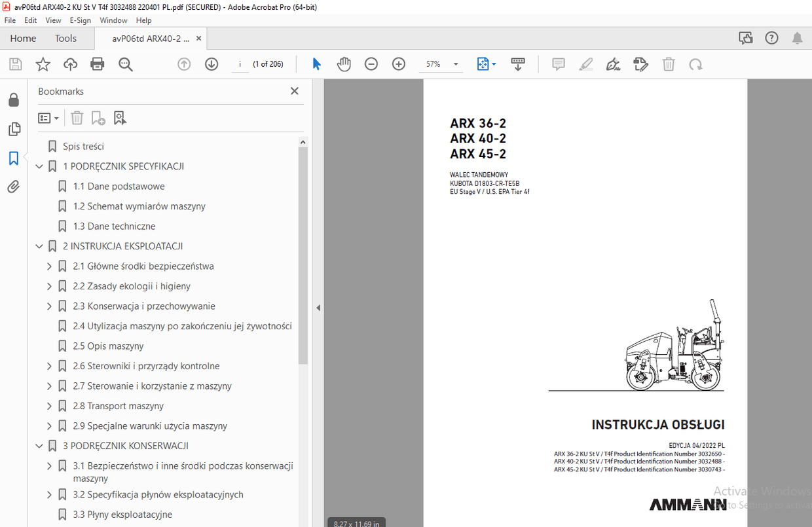Screen dimensions: 812x527
Task: Click the Print icon
Action: pyautogui.click(x=97, y=64)
